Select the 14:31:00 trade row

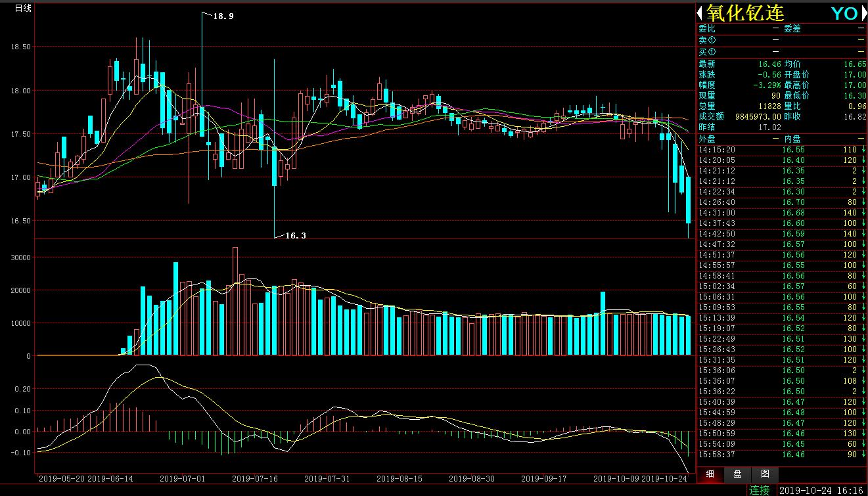782,213
